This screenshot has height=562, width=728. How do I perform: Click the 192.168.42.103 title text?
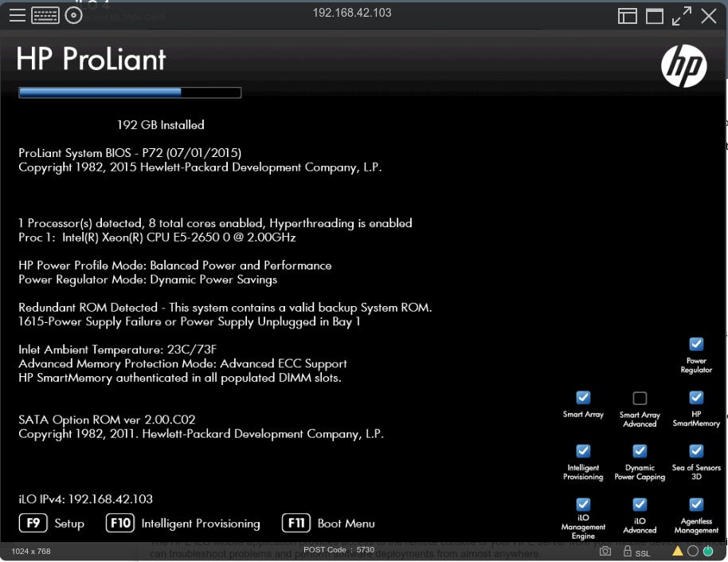(x=352, y=13)
